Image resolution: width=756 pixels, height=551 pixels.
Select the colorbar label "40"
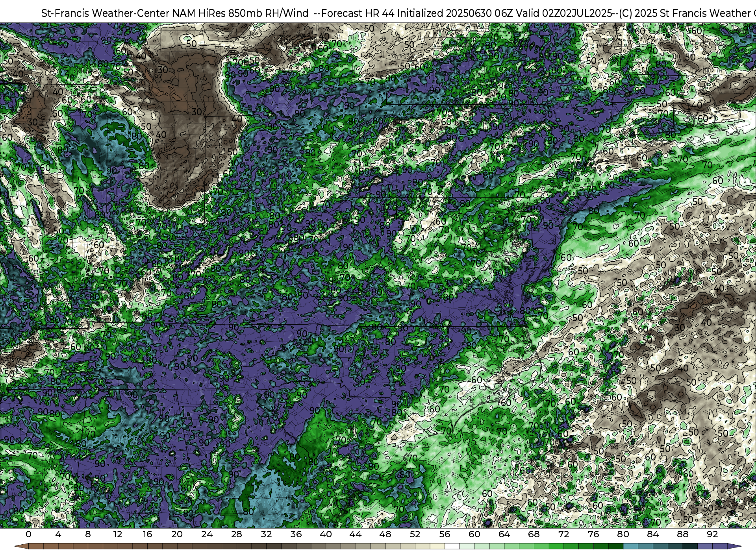[x=326, y=534]
